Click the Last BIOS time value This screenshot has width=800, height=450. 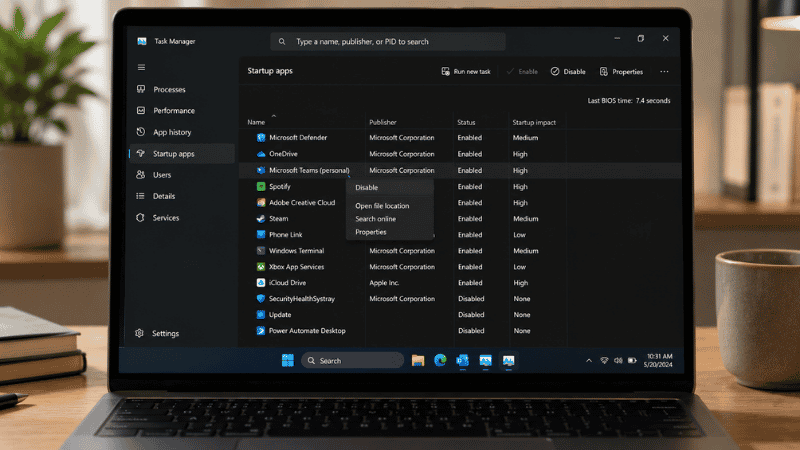pos(653,101)
